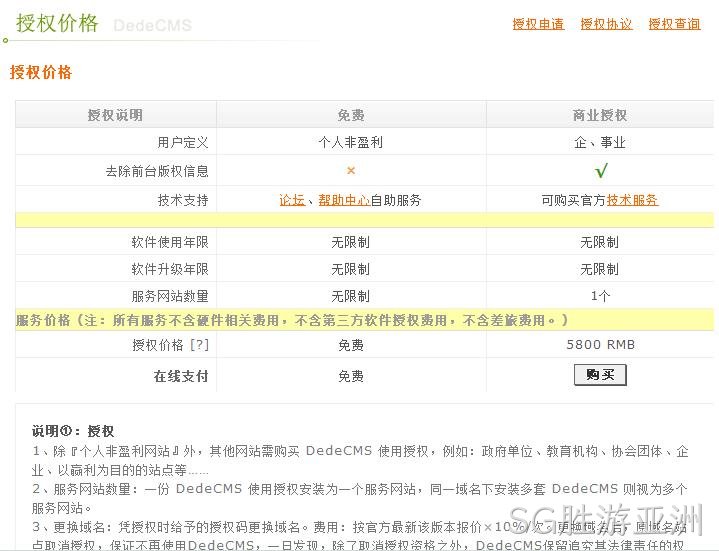Click the 在线支付 row label
Viewport: 719px width, 551px height.
[x=181, y=376]
